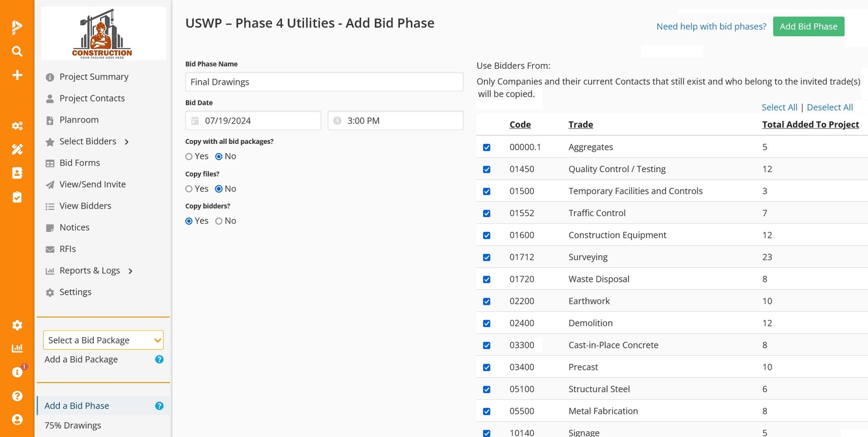Select Yes for copy with all bid packages
Viewport: 868px width, 437px height.
189,156
